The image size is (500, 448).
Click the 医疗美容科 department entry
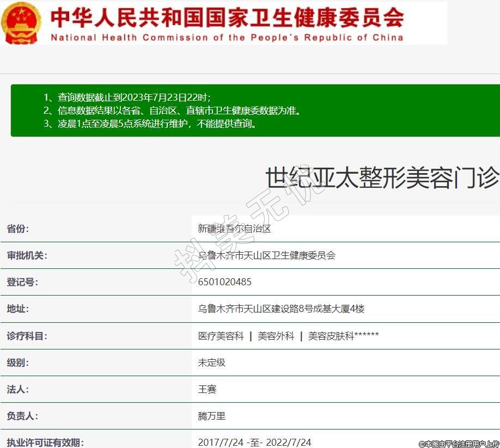221,336
